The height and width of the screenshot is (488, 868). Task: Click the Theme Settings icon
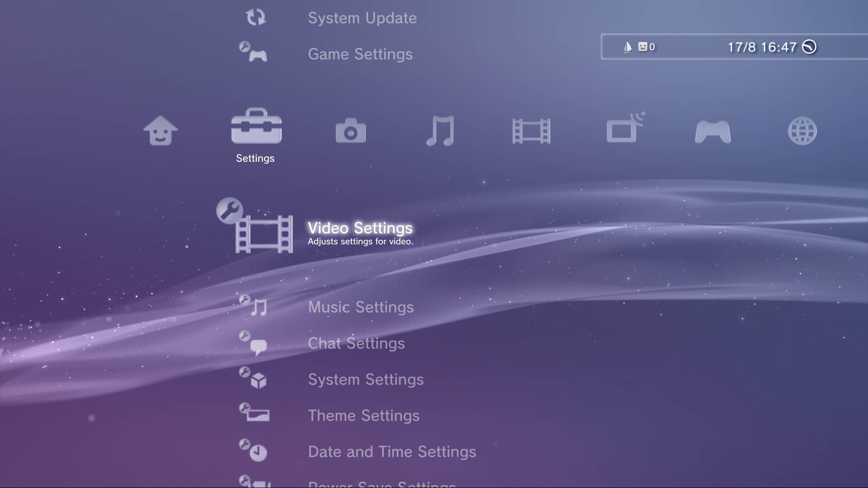coord(254,412)
